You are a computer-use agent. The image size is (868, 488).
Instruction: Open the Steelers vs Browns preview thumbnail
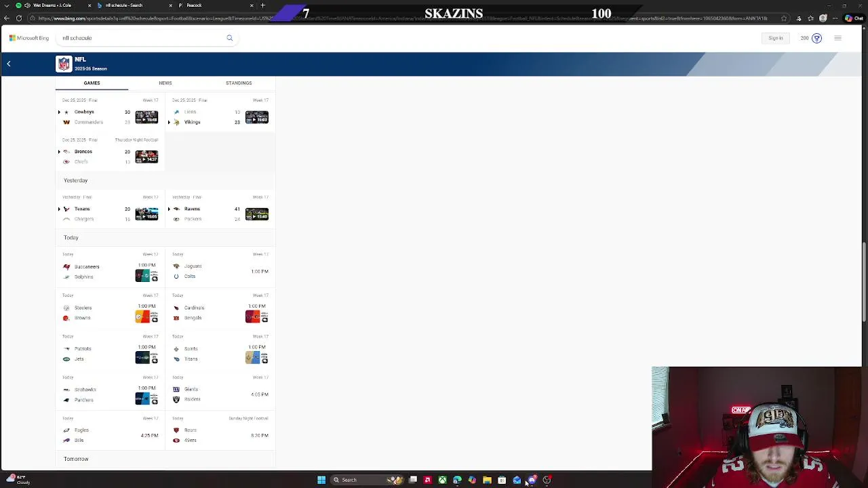(x=146, y=316)
